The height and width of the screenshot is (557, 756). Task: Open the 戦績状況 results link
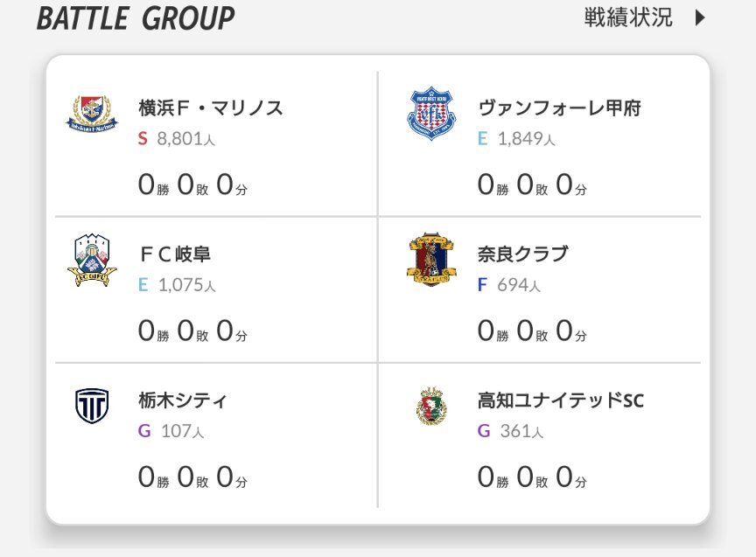tap(627, 17)
